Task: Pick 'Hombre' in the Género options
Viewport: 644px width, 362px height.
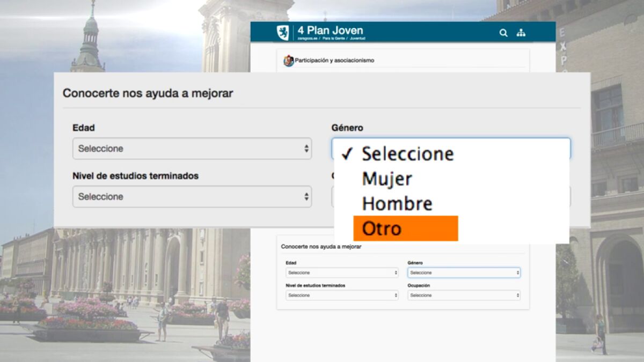Action: [397, 204]
